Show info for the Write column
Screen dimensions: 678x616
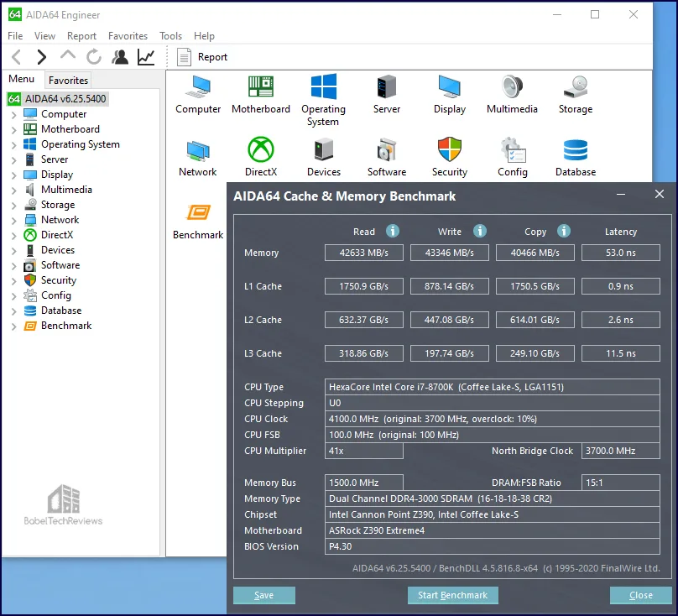pyautogui.click(x=479, y=231)
